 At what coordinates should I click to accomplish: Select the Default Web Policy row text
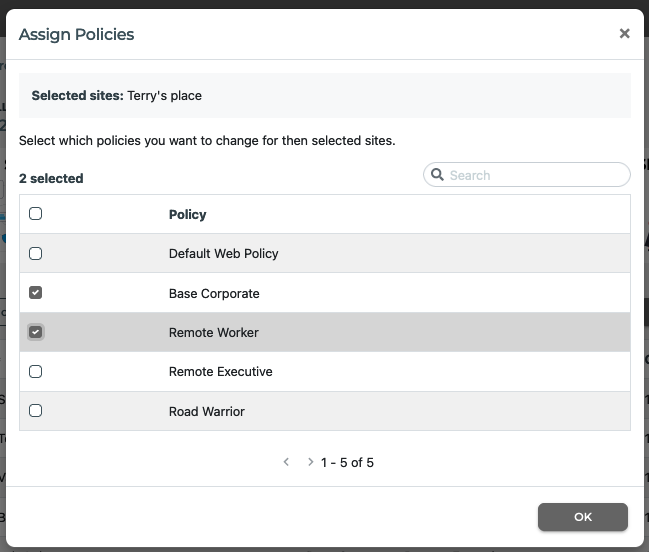pos(224,253)
